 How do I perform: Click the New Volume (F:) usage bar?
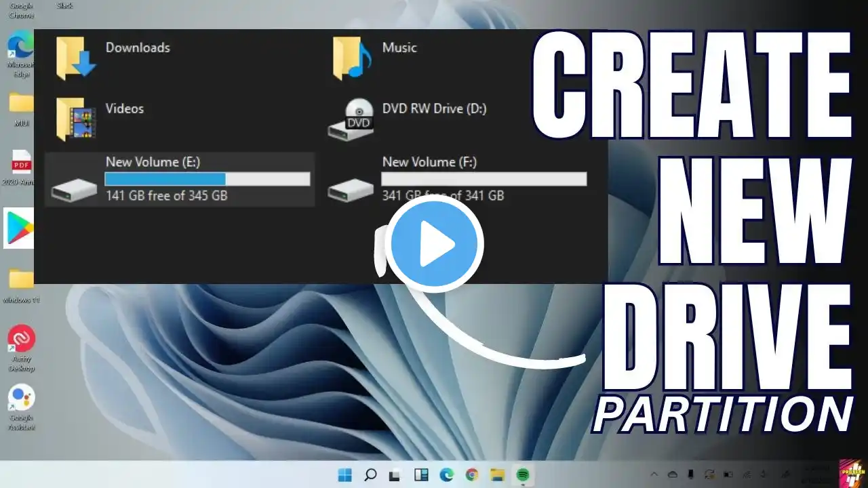click(x=484, y=179)
